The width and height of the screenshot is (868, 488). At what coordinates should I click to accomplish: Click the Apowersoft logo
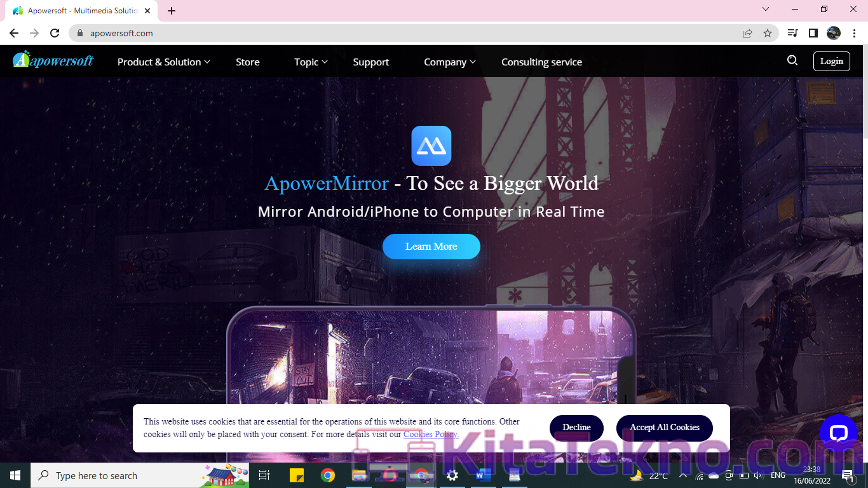(x=53, y=60)
